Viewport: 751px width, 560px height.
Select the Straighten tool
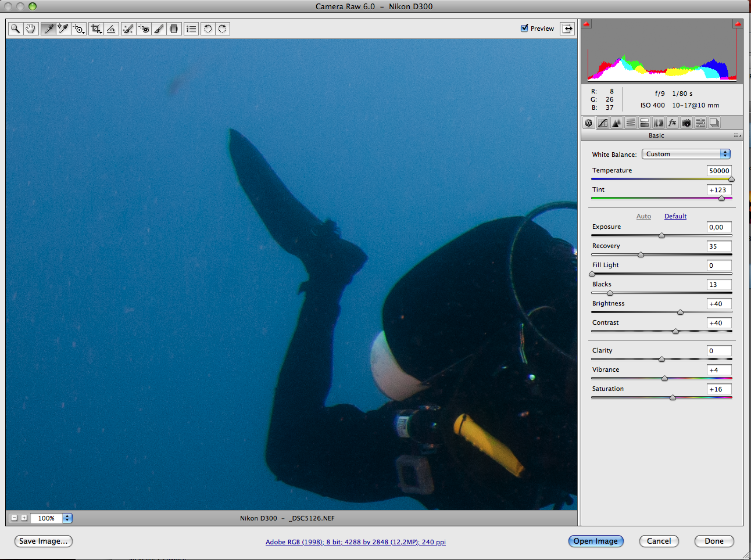[x=112, y=28]
